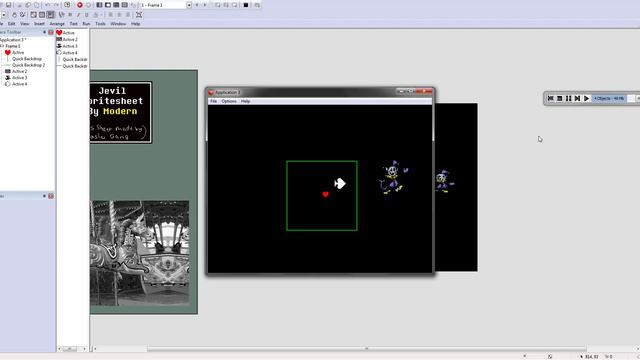Click the Jevil spritesheet title image
Viewport: 640px width, 360px height.
click(x=121, y=112)
